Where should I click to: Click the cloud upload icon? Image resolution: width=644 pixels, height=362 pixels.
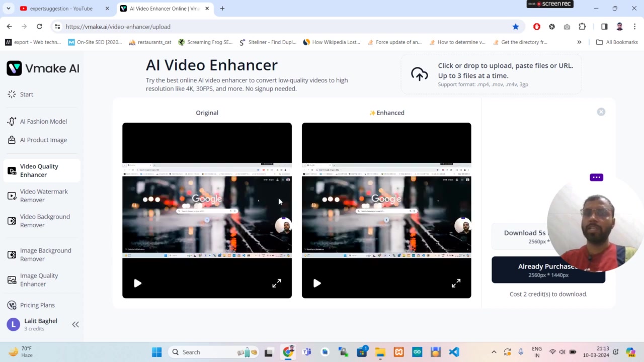pyautogui.click(x=420, y=74)
